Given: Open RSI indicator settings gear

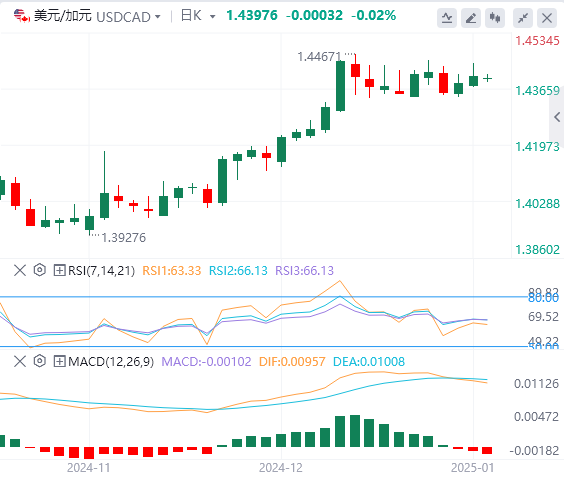Looking at the screenshot, I should click(40, 270).
